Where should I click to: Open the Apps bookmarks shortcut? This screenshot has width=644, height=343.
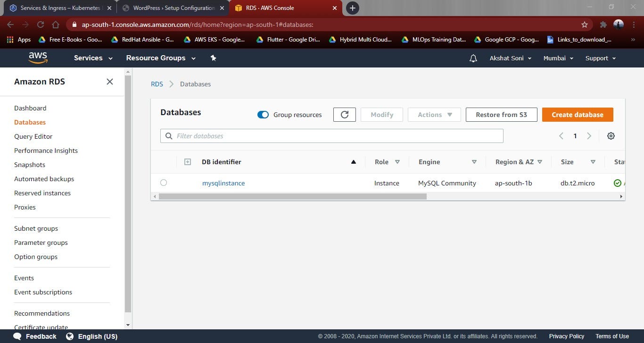coord(19,40)
